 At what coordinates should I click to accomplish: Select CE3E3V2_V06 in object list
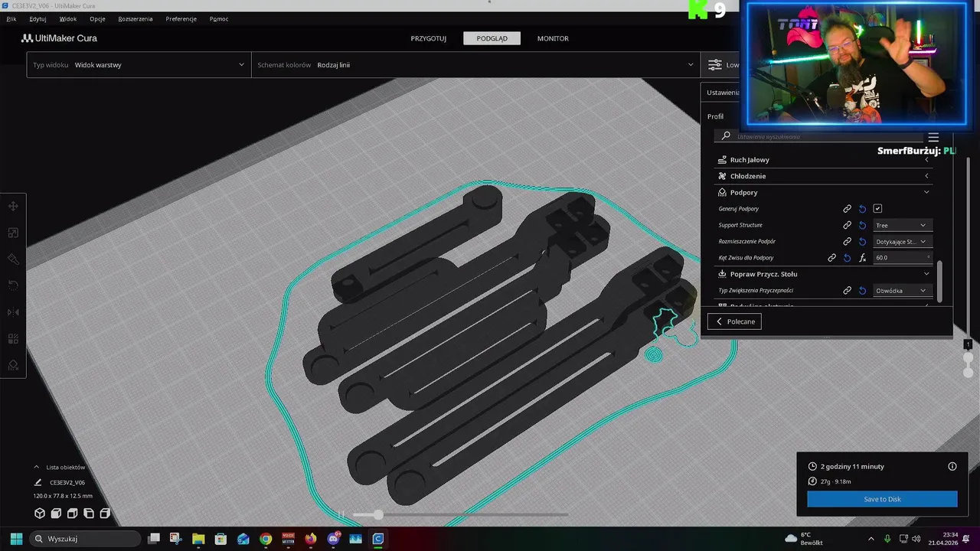click(x=67, y=483)
